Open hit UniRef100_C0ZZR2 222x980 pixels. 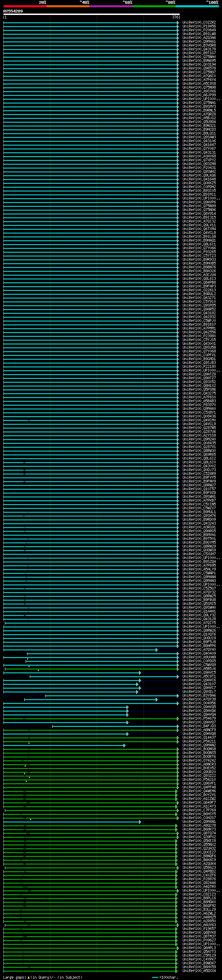[x=199, y=23]
